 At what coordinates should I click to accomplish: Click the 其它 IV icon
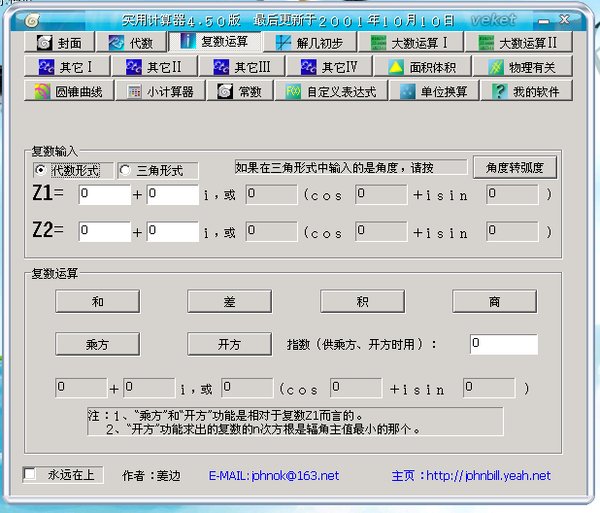[308, 67]
